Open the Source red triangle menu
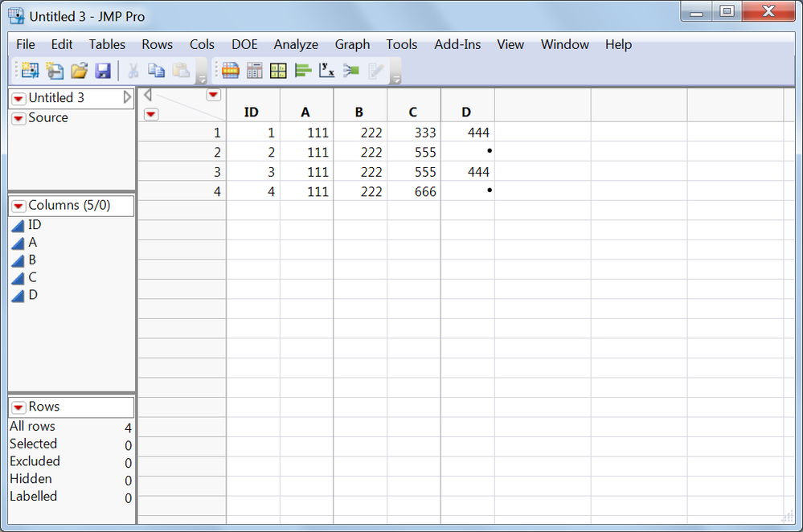803x532 pixels. (x=18, y=118)
